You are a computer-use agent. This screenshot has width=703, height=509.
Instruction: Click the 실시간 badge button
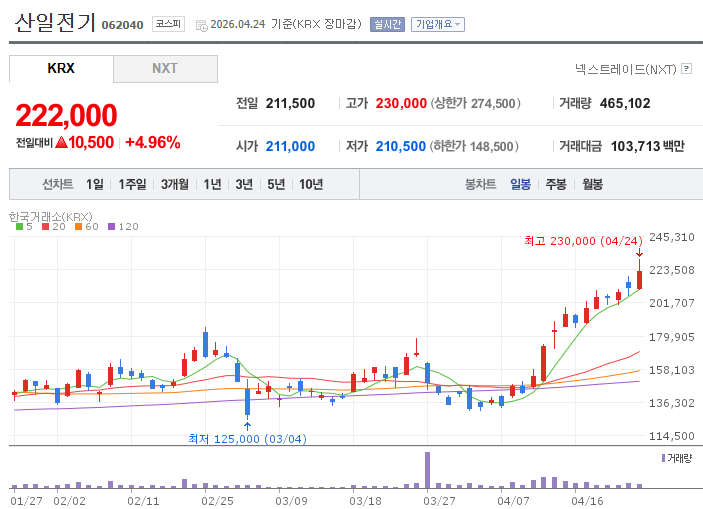coord(387,24)
